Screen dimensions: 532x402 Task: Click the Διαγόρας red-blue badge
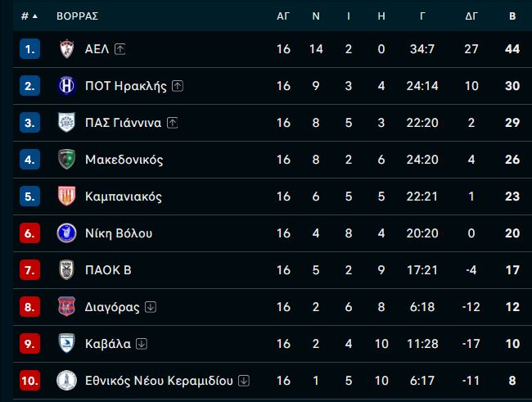coord(66,306)
